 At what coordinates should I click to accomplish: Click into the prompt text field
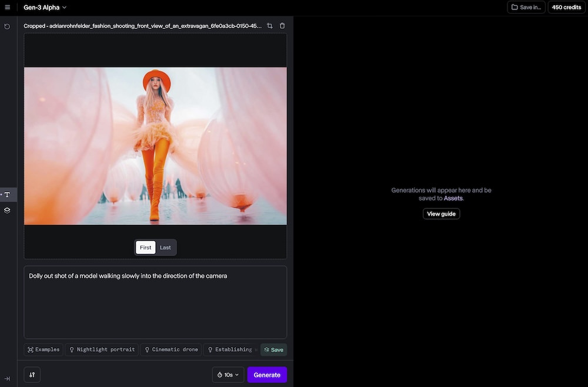pos(155,302)
